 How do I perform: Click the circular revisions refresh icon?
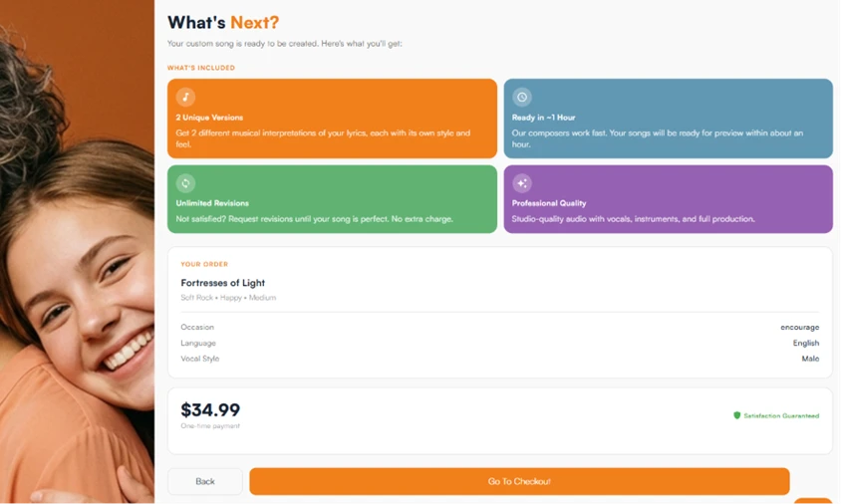[x=185, y=183]
